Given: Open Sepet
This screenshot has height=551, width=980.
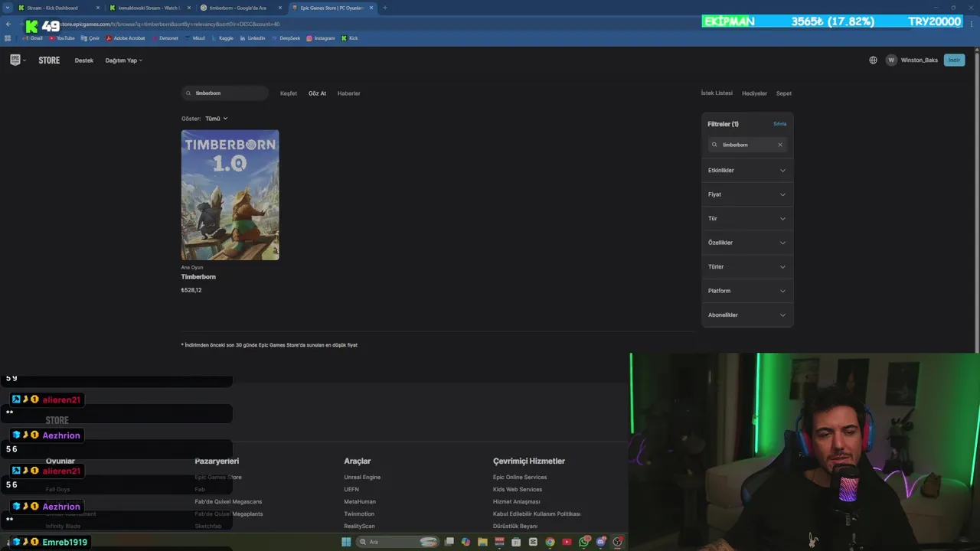Looking at the screenshot, I should pyautogui.click(x=784, y=93).
